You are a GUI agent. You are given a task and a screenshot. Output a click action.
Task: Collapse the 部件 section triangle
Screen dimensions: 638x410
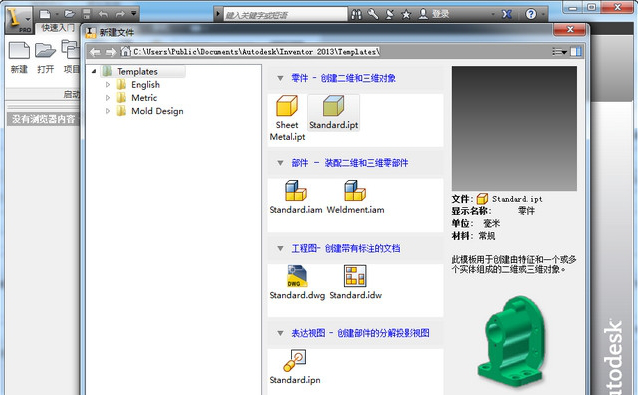pyautogui.click(x=280, y=163)
